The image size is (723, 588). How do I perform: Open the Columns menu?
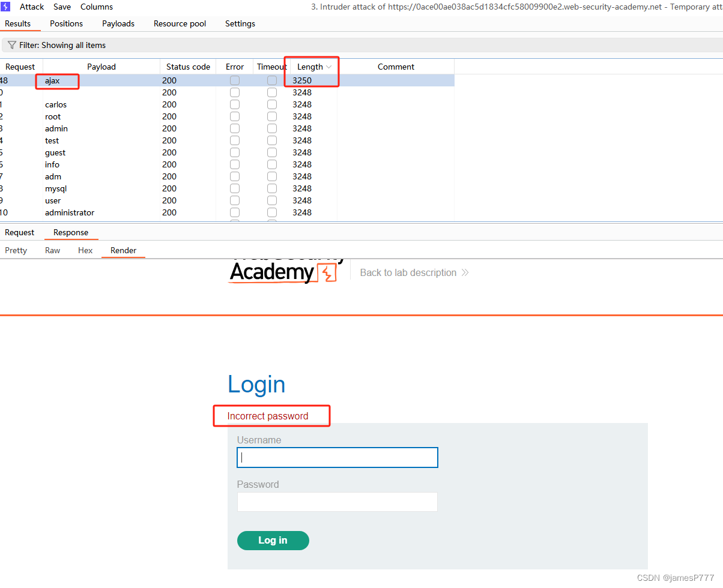pos(97,7)
